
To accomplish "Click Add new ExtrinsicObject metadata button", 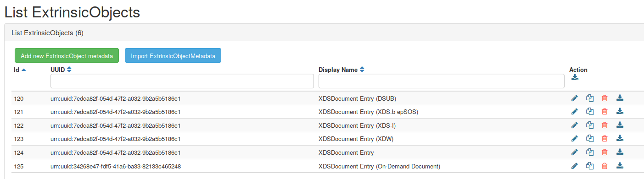I will point(67,56).
